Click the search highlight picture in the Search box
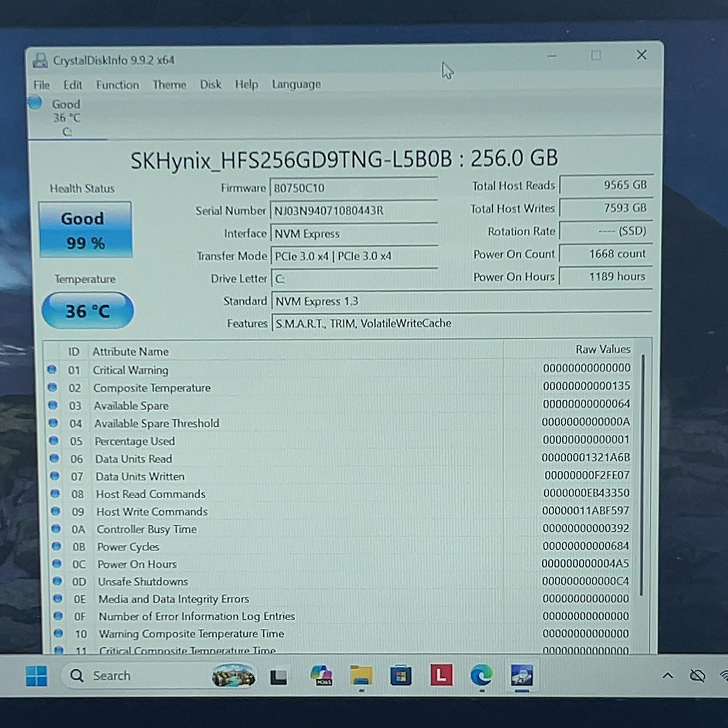Image resolution: width=728 pixels, height=728 pixels. pyautogui.click(x=233, y=676)
